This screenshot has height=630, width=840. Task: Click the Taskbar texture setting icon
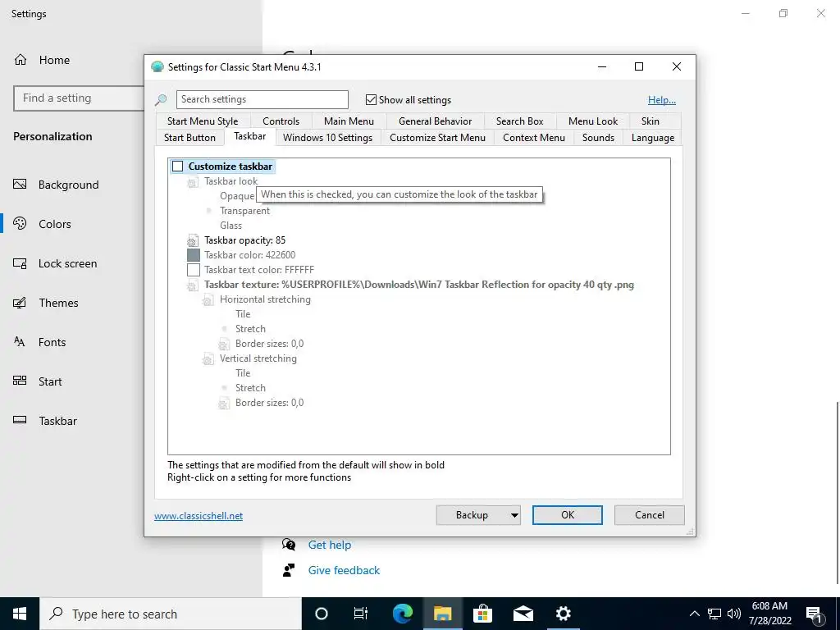tap(193, 285)
